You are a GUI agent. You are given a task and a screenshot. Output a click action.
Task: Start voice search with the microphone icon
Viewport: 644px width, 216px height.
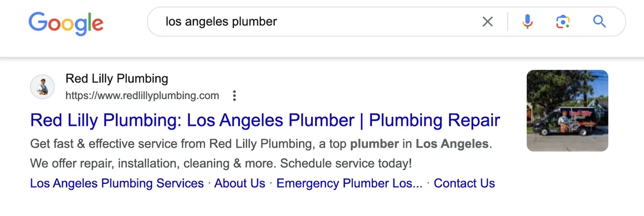pos(528,22)
